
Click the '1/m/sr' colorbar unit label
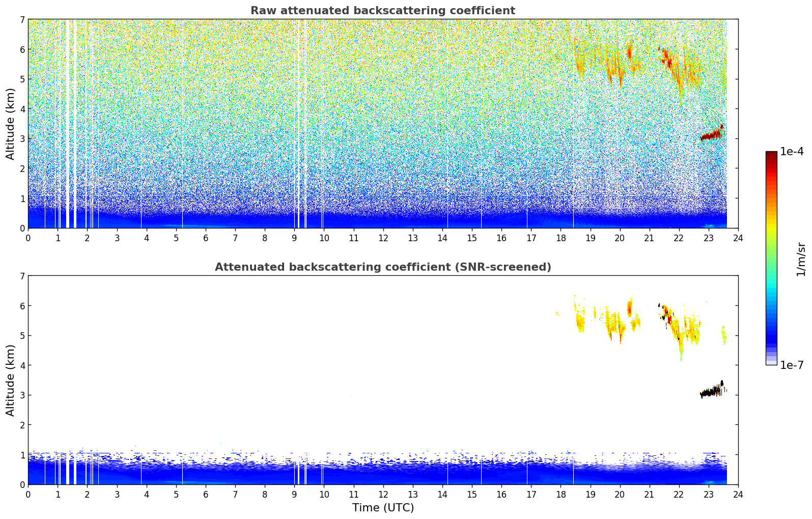(x=801, y=259)
